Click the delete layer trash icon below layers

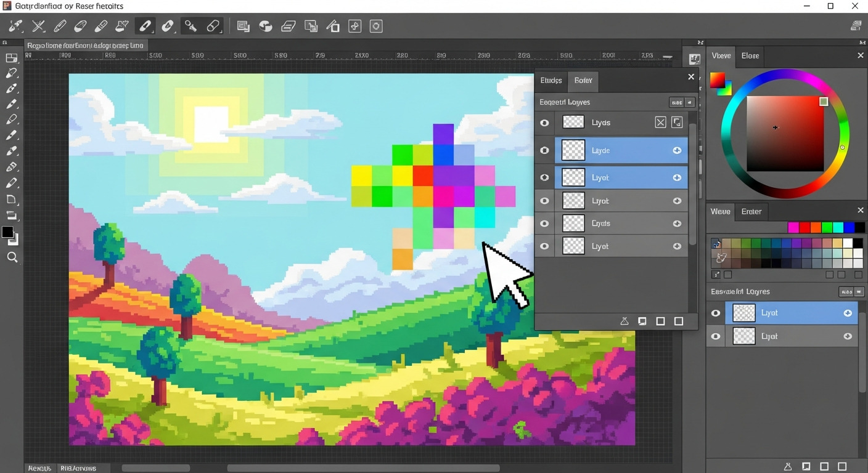(624, 321)
